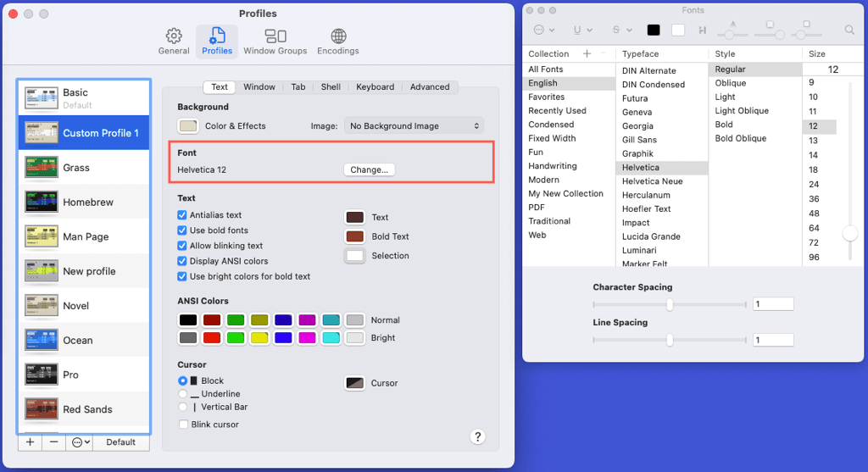The height and width of the screenshot is (472, 868).
Task: Select the Man Page profile
Action: (84, 236)
